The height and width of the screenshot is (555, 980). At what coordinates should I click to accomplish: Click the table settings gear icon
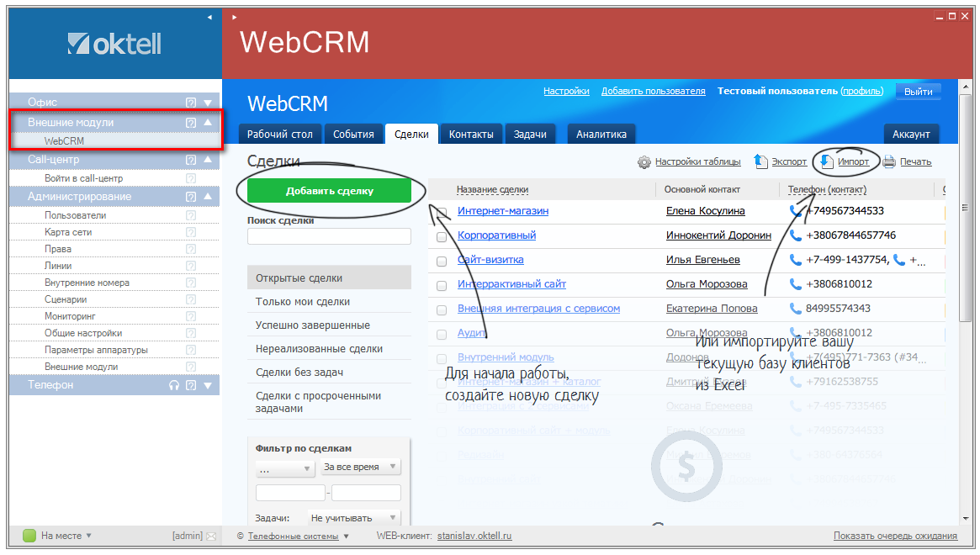pos(644,161)
